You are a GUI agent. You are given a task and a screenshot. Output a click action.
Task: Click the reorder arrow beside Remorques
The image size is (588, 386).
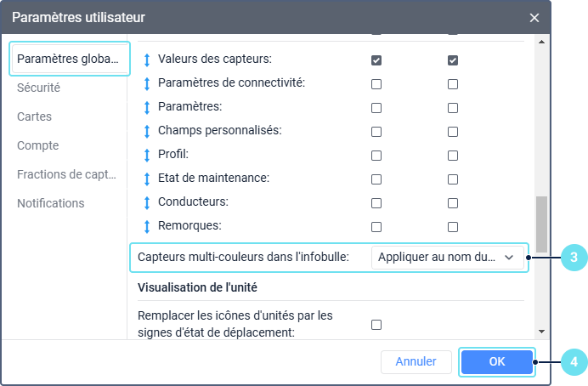[x=147, y=227]
